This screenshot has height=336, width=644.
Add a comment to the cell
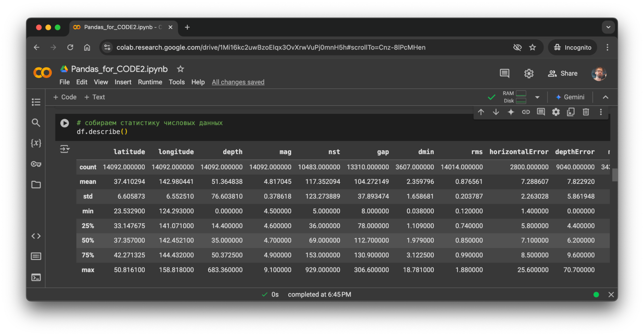pyautogui.click(x=541, y=112)
